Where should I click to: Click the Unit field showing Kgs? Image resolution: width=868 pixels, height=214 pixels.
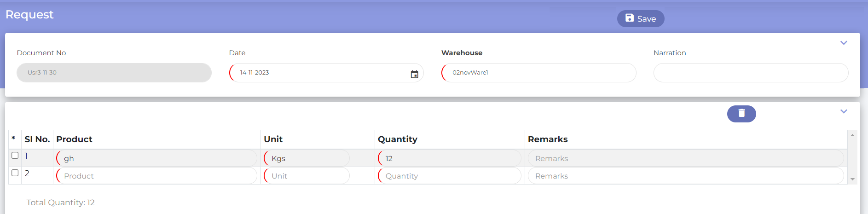[x=307, y=158]
